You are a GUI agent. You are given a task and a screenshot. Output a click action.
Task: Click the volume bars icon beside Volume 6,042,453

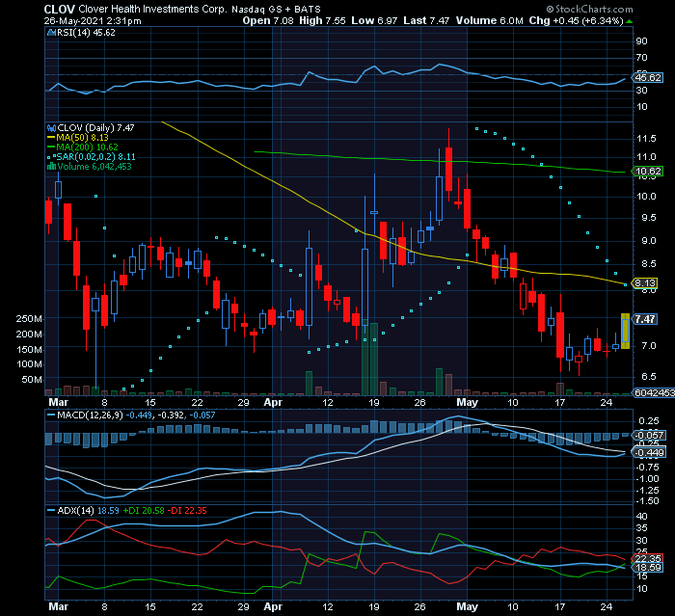pos(52,167)
